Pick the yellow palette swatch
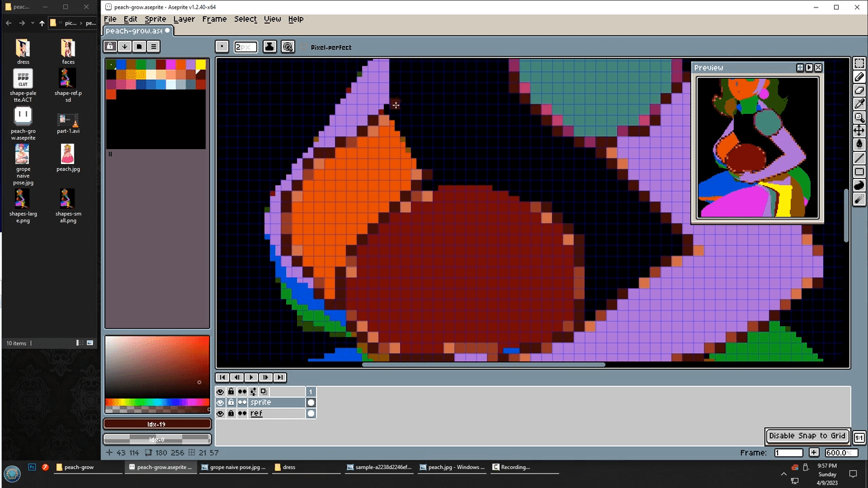The image size is (868, 488). point(201,64)
